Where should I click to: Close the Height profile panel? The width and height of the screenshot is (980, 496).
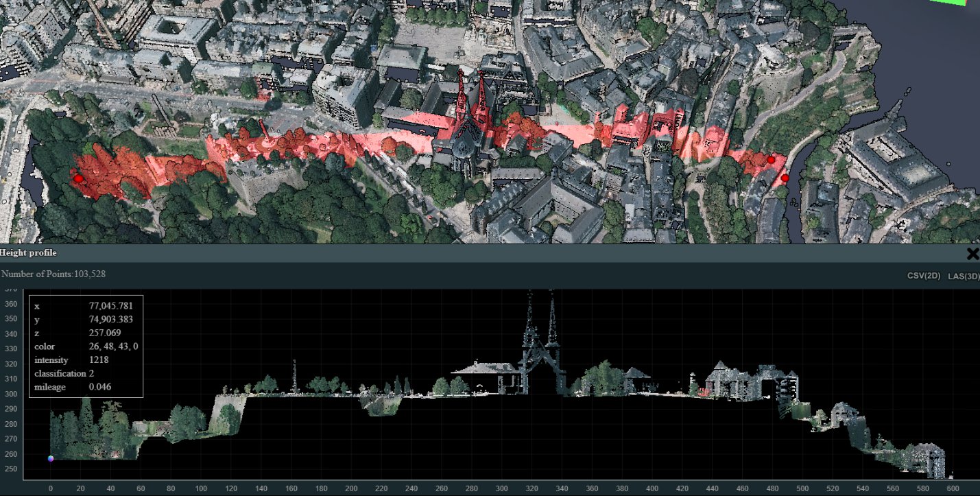pos(973,254)
